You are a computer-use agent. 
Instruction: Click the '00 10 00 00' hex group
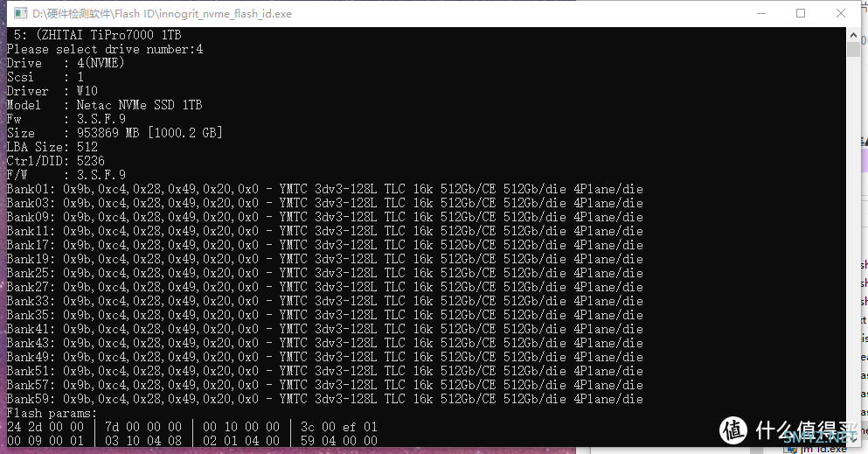click(241, 427)
